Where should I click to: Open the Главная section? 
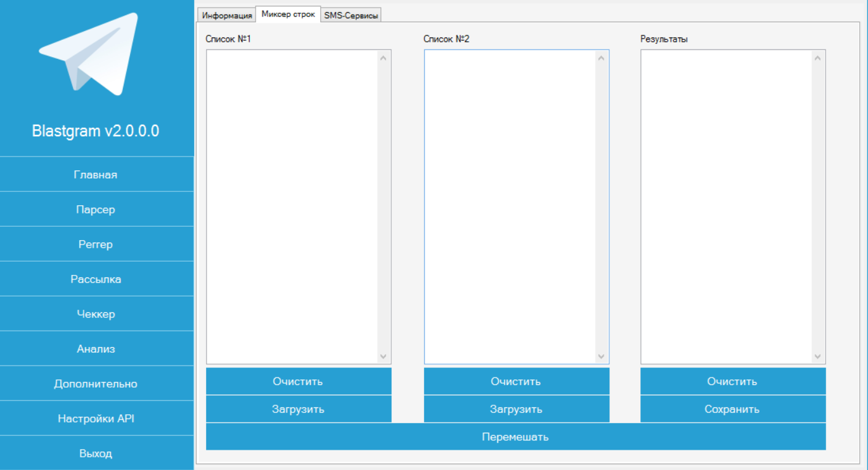[96, 175]
